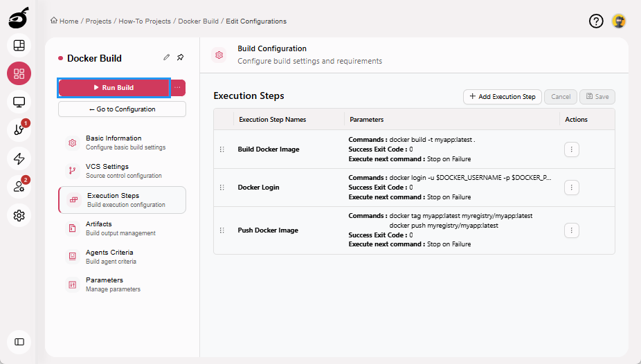Click the Execution Steps blocks icon
This screenshot has height=364, width=641.
coord(73,200)
